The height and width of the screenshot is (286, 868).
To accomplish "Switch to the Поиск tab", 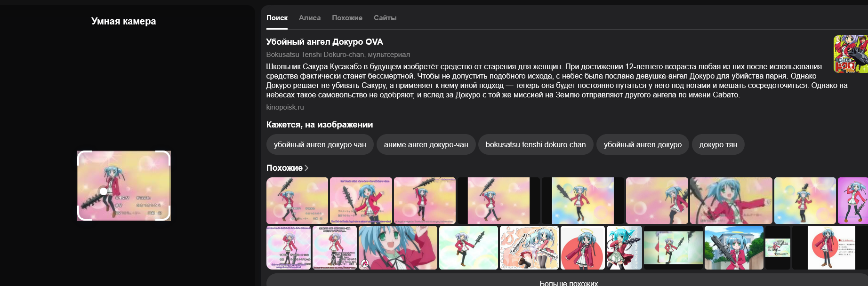I will (x=277, y=18).
